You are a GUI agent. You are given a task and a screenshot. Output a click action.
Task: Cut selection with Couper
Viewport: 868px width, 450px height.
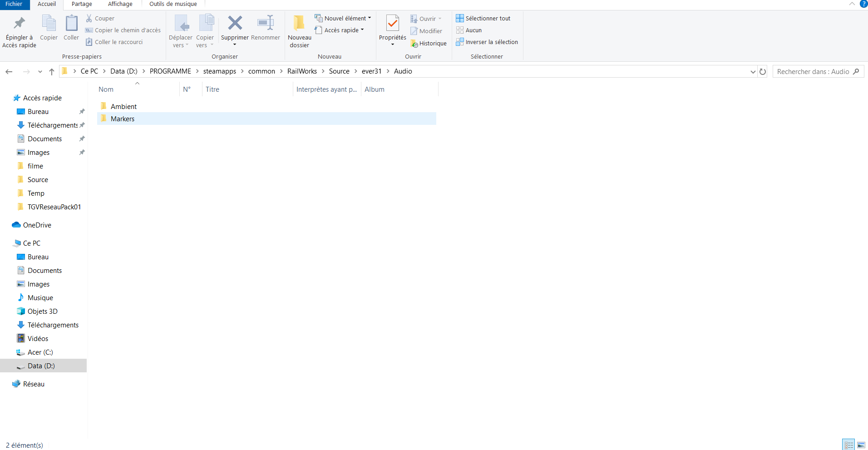tap(100, 19)
